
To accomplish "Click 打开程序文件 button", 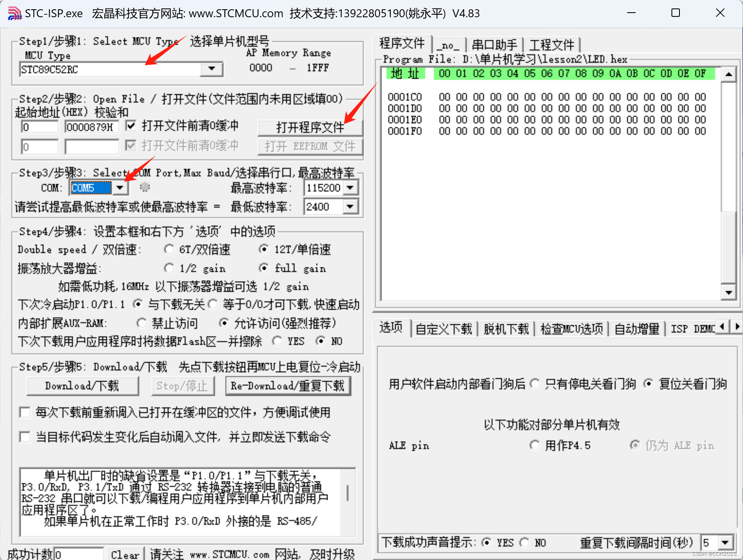I will point(310,127).
